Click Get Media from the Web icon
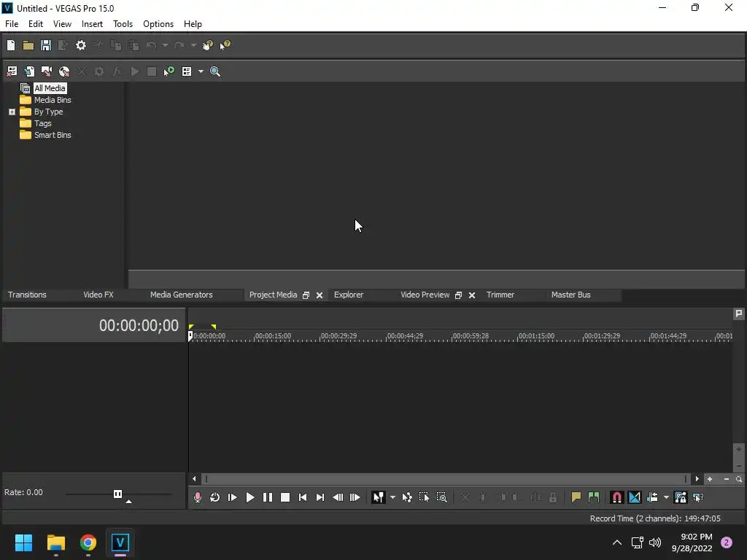Viewport: 747px width, 560px height. [64, 71]
